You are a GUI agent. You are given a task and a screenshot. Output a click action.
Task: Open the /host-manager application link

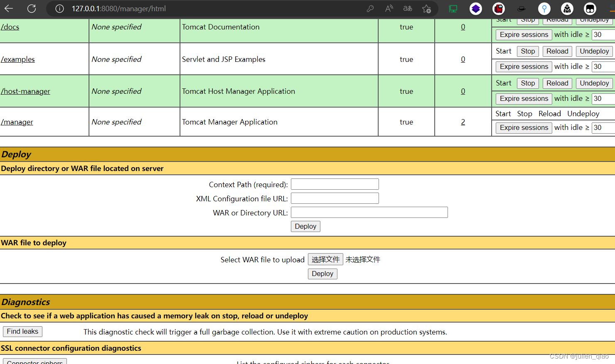pos(25,91)
